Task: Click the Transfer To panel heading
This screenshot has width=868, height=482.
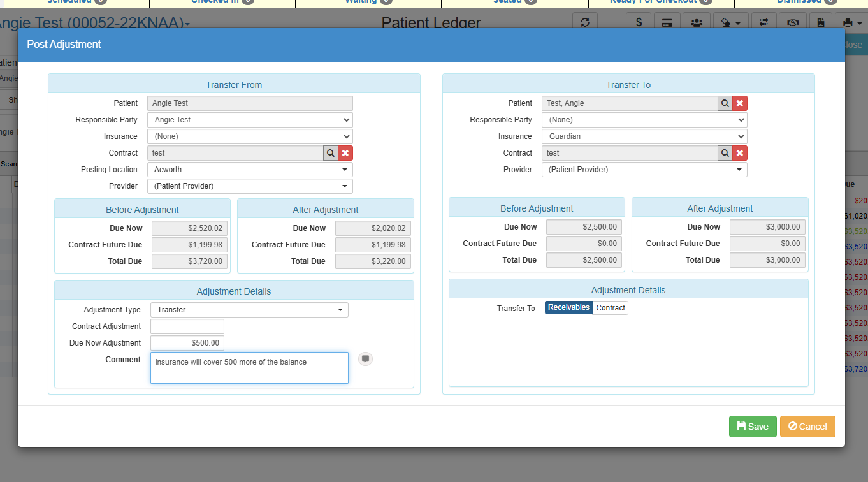Action: [628, 85]
